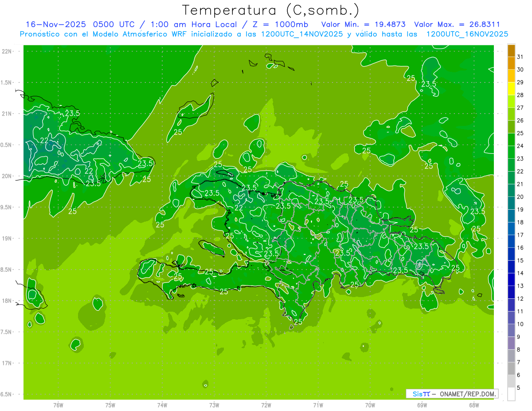Click the yellow swatch between 28 and 29
Viewport: 532px width, 411px height.
point(511,89)
